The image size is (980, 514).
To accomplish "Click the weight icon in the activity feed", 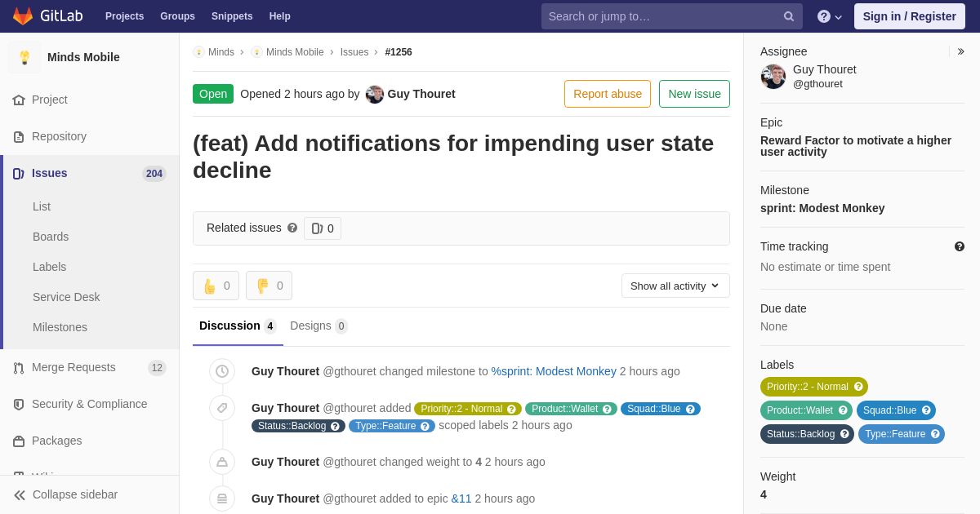I will click(222, 462).
